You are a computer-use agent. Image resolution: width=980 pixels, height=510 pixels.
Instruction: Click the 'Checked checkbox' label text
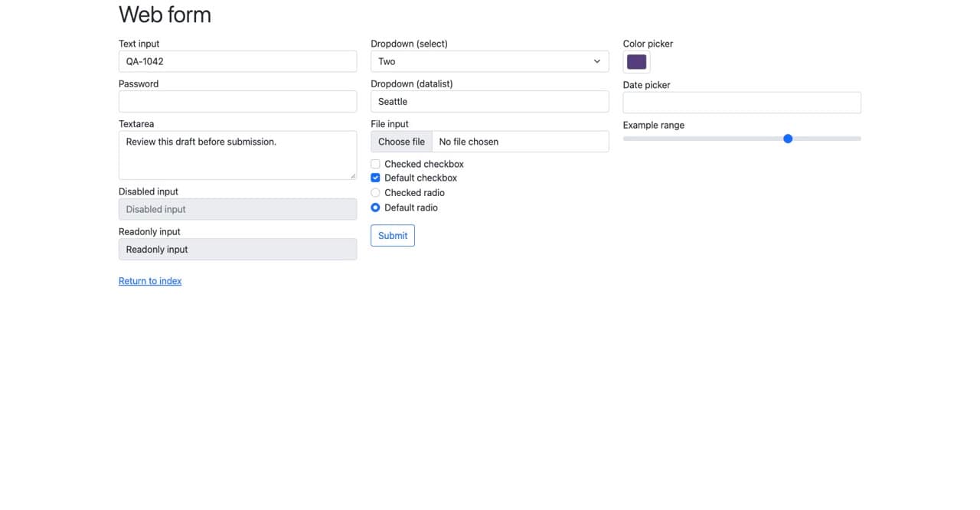coord(424,164)
